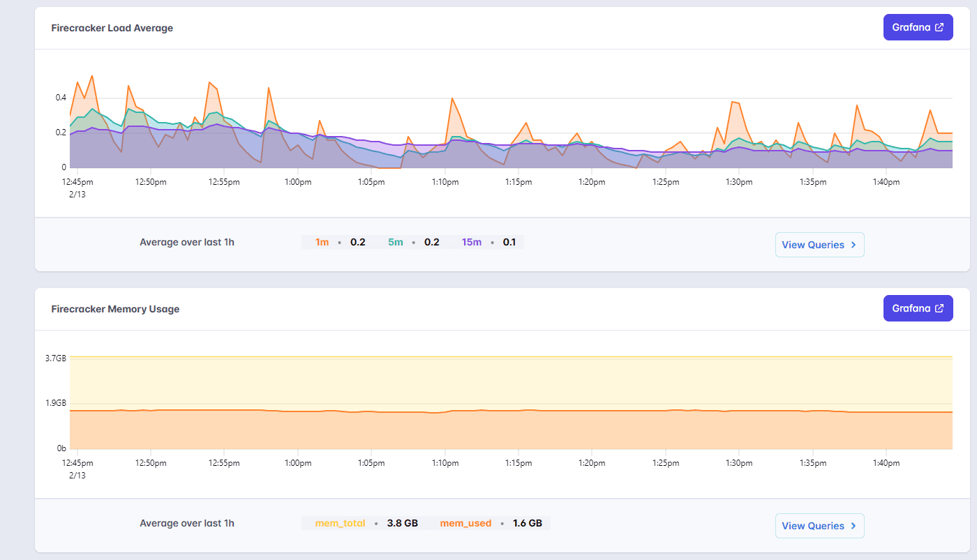Toggle the mem_used series in the legend
Image resolution: width=977 pixels, height=560 pixels.
point(465,523)
